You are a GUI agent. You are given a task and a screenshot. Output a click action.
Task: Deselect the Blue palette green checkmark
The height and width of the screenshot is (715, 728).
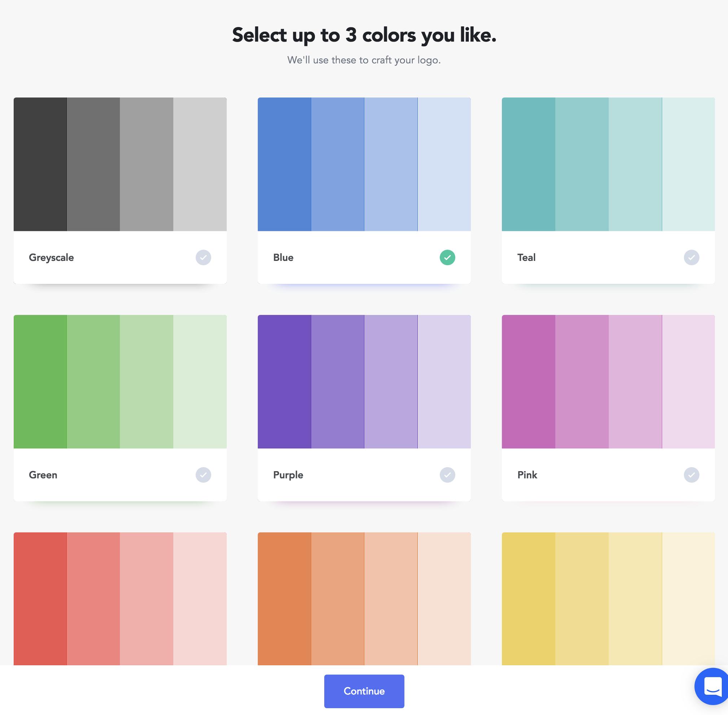447,258
